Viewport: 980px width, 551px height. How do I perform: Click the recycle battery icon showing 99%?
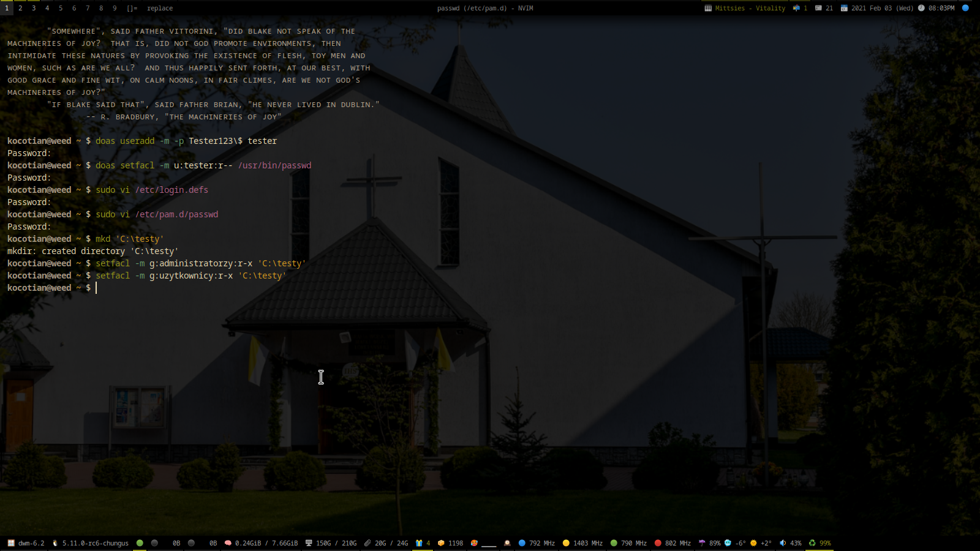click(x=812, y=543)
